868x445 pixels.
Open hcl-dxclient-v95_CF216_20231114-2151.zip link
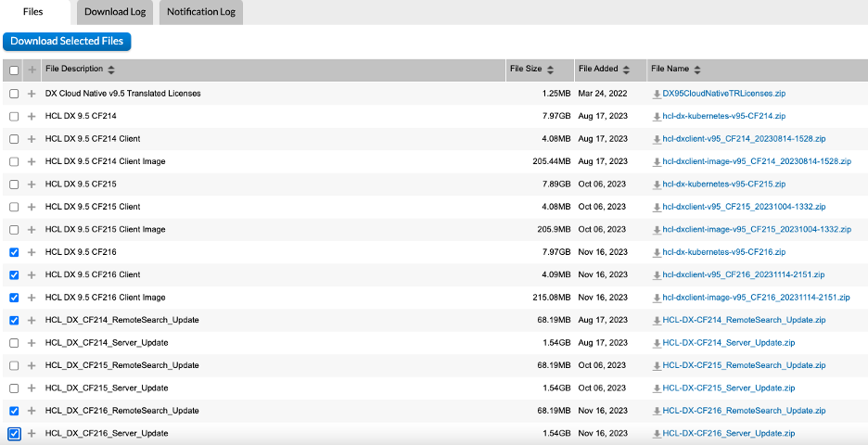[x=744, y=274]
